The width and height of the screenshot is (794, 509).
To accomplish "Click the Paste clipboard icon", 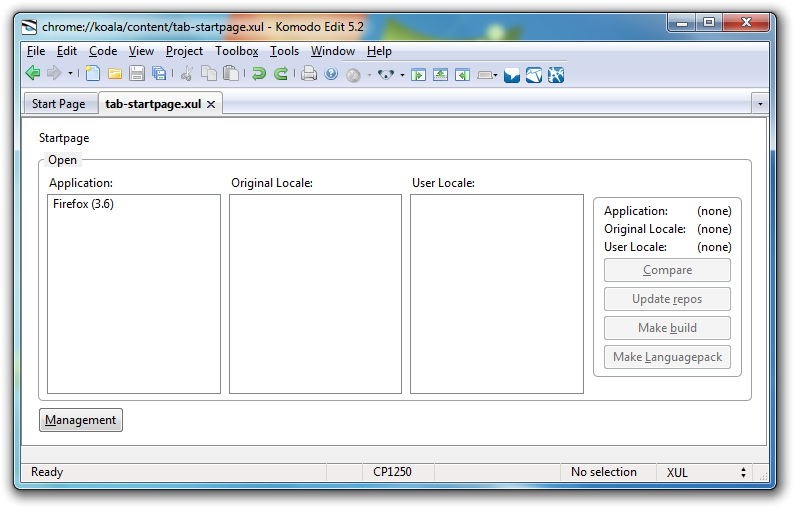I will (231, 74).
